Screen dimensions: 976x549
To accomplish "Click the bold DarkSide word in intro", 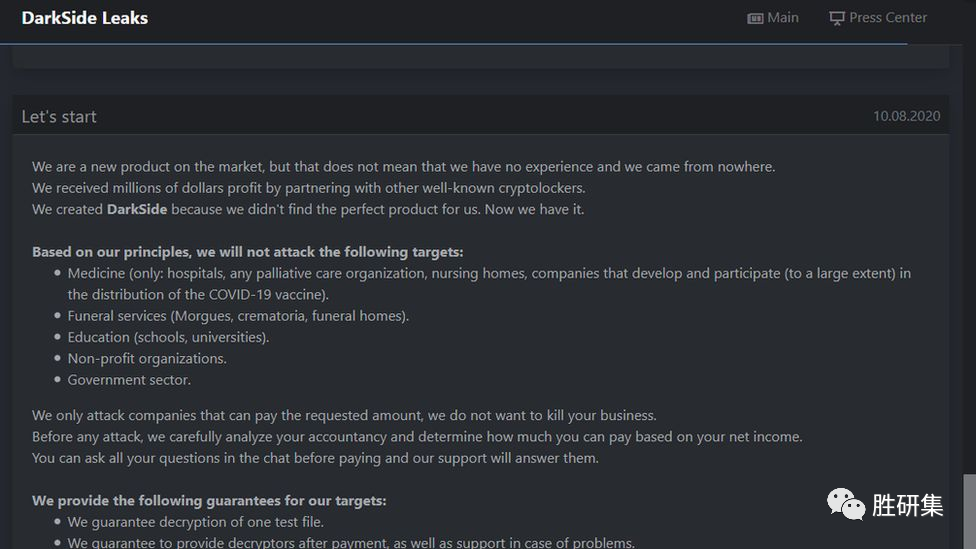I will [x=137, y=209].
